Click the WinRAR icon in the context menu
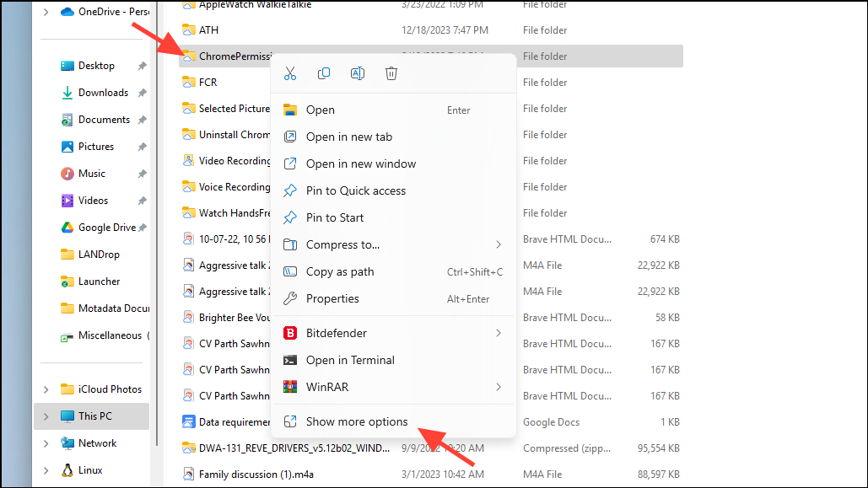 [289, 387]
